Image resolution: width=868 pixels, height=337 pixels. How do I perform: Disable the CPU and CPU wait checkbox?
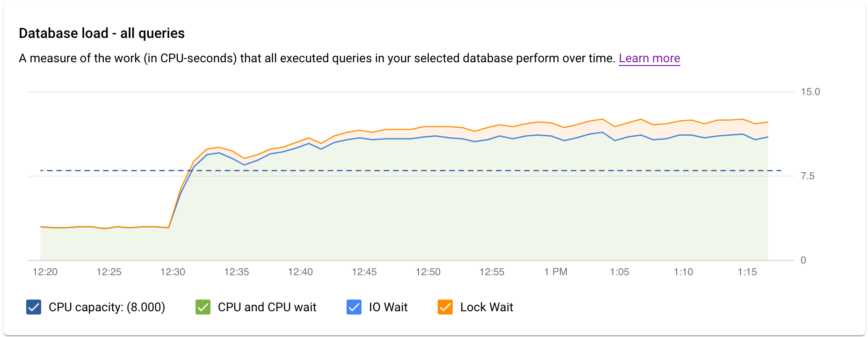pos(202,308)
